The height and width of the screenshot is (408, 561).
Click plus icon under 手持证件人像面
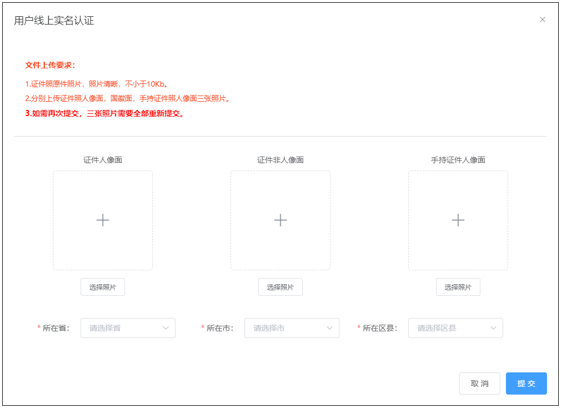458,220
